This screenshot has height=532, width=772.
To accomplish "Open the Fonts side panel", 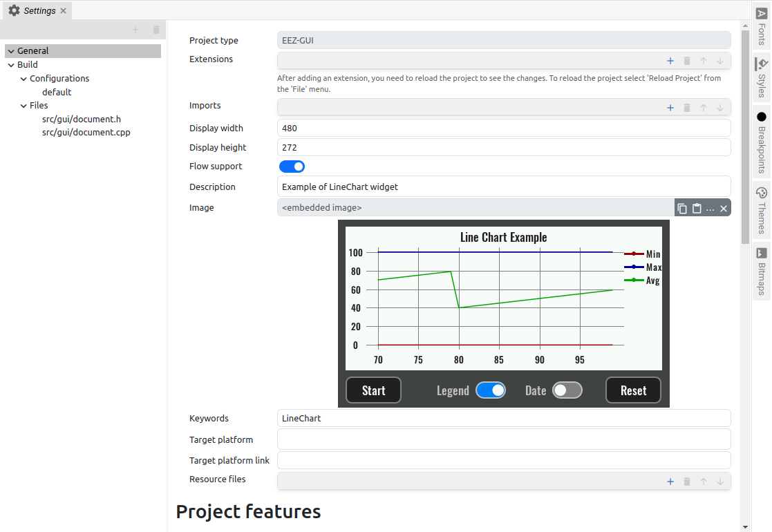I will pyautogui.click(x=762, y=26).
